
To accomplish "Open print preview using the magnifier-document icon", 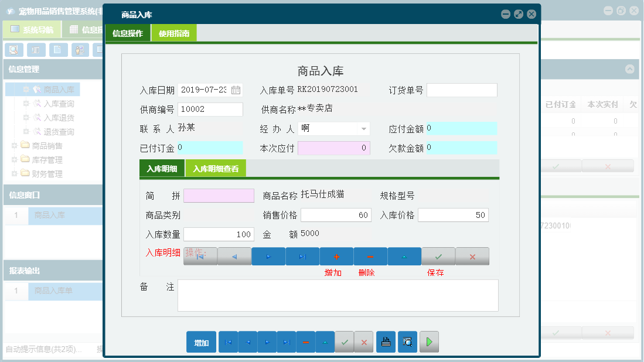I will point(407,341).
